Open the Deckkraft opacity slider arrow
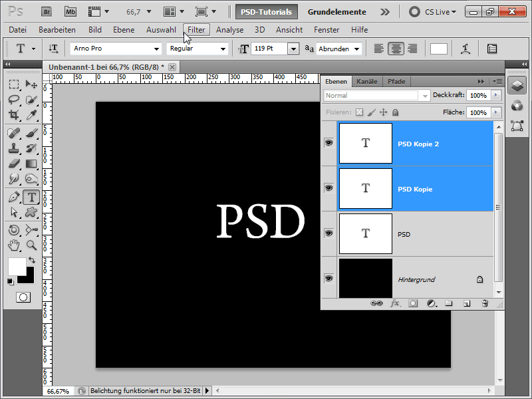This screenshot has height=399, width=532. click(496, 95)
